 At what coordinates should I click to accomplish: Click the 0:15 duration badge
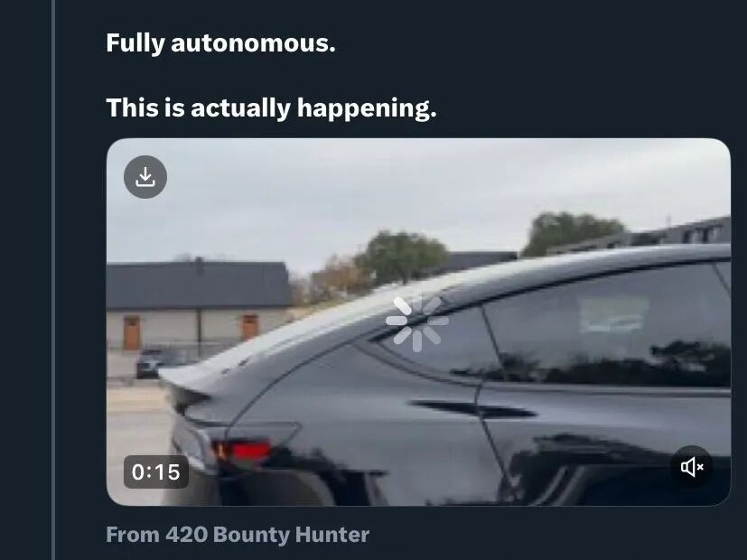pyautogui.click(x=156, y=471)
